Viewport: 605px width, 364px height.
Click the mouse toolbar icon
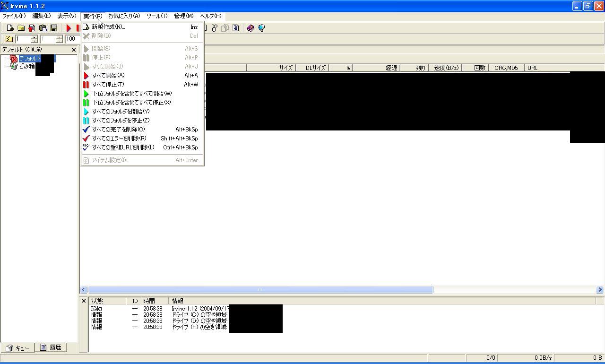pos(214,28)
